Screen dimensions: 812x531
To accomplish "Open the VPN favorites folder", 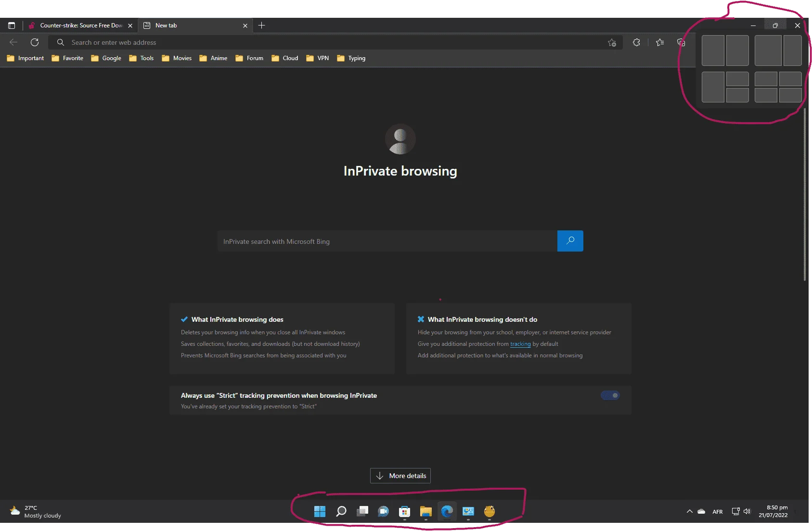I will point(318,58).
